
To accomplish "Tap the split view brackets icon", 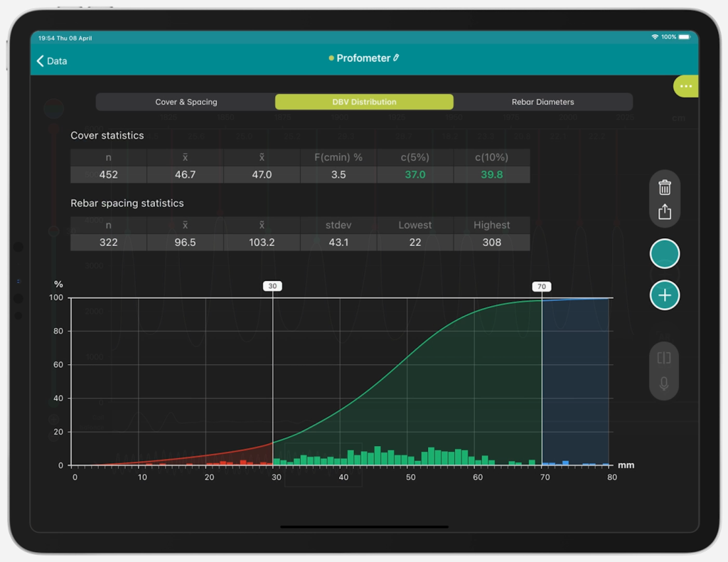I will coord(664,358).
